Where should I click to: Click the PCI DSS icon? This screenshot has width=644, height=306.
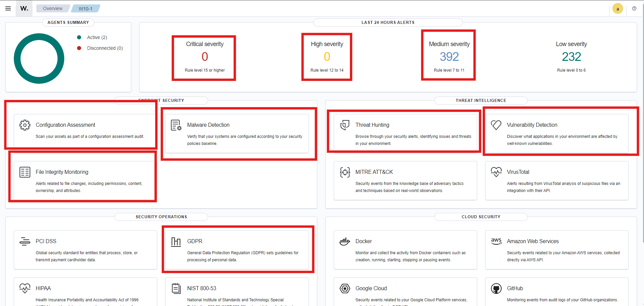point(25,241)
